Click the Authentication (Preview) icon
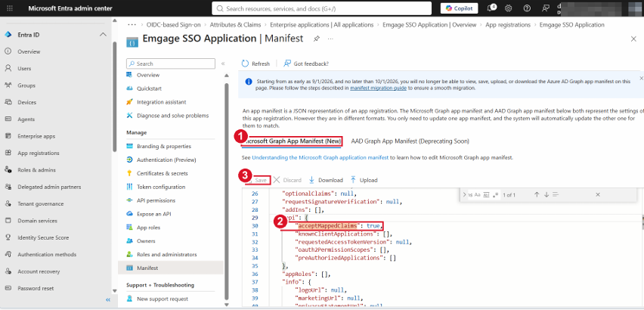This screenshot has height=310, width=644. coord(129,160)
